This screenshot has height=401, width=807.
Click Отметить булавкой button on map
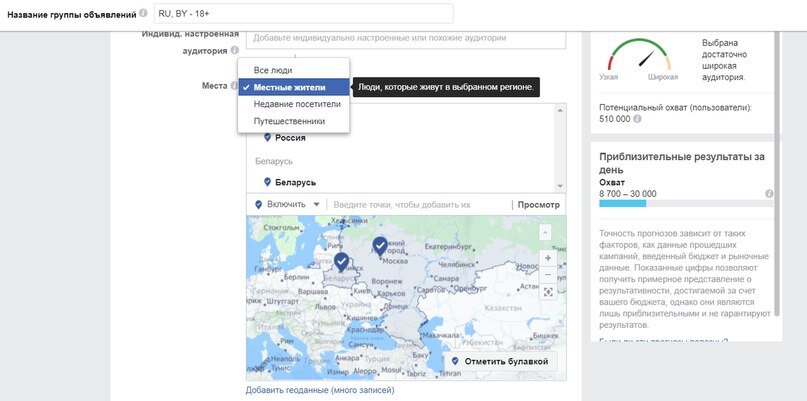tap(500, 361)
